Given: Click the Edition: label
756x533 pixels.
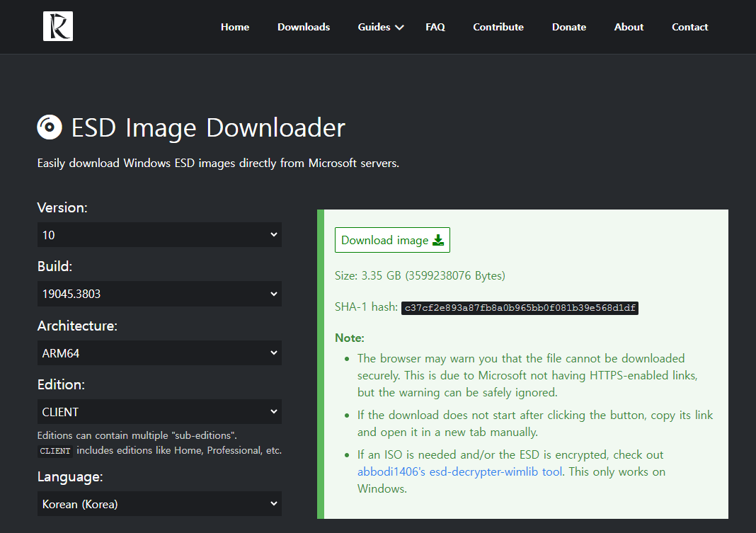Looking at the screenshot, I should click(x=61, y=384).
